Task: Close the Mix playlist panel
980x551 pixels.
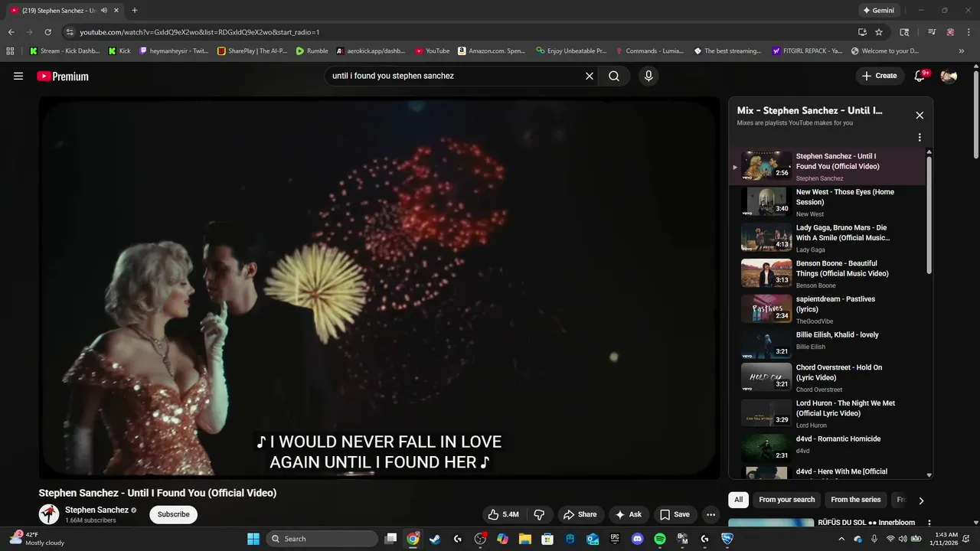Action: click(x=920, y=116)
